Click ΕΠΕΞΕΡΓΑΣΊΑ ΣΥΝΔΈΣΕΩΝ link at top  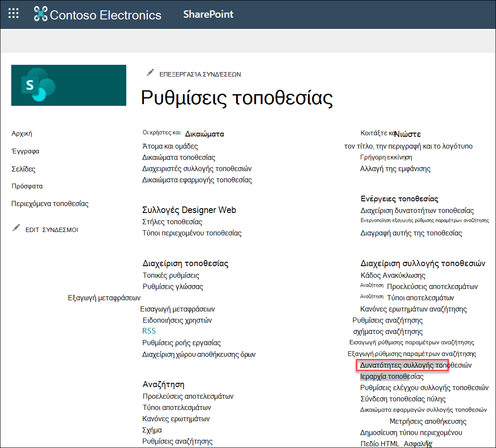(x=200, y=74)
